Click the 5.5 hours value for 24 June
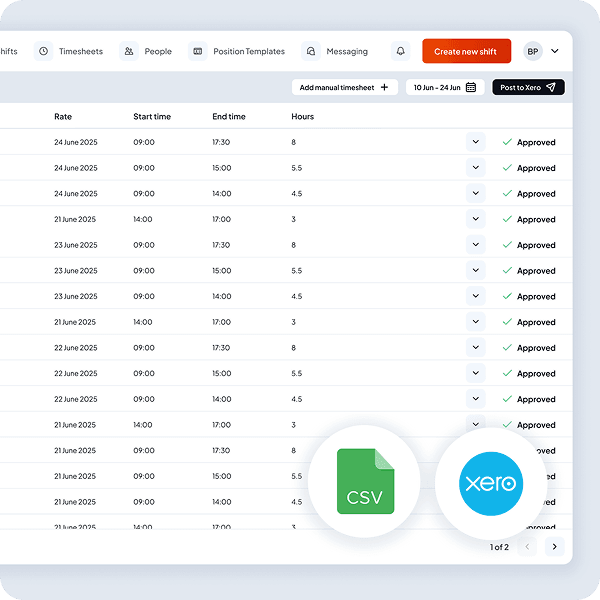The width and height of the screenshot is (600, 600). [297, 168]
